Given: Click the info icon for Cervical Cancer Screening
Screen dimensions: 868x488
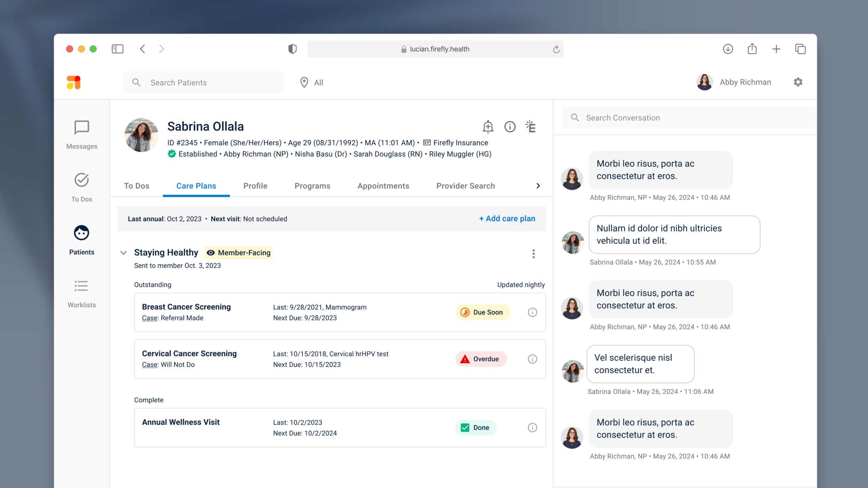Looking at the screenshot, I should 532,359.
